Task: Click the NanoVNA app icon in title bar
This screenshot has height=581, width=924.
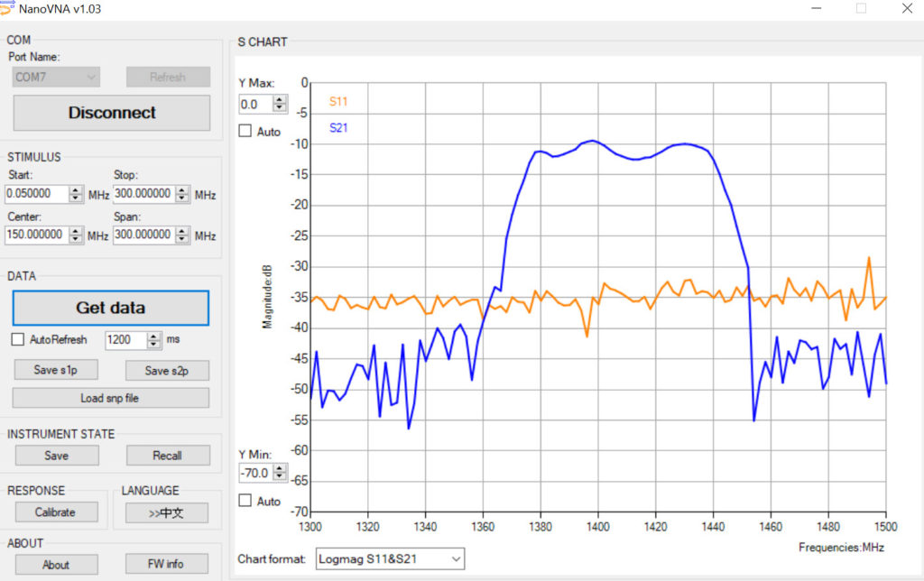Action: click(8, 8)
